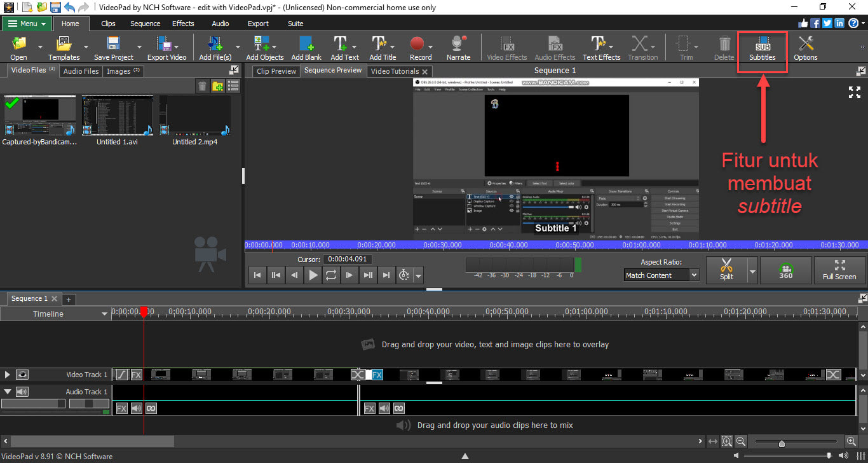Open FX on first Video Track 1 clip

(136, 375)
